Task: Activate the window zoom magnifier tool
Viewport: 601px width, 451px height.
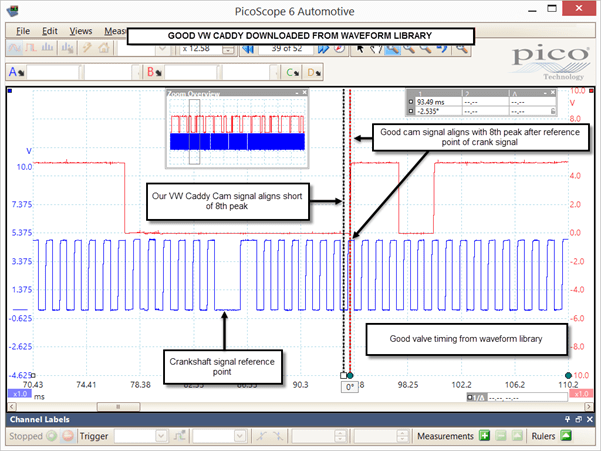Action: tap(392, 49)
